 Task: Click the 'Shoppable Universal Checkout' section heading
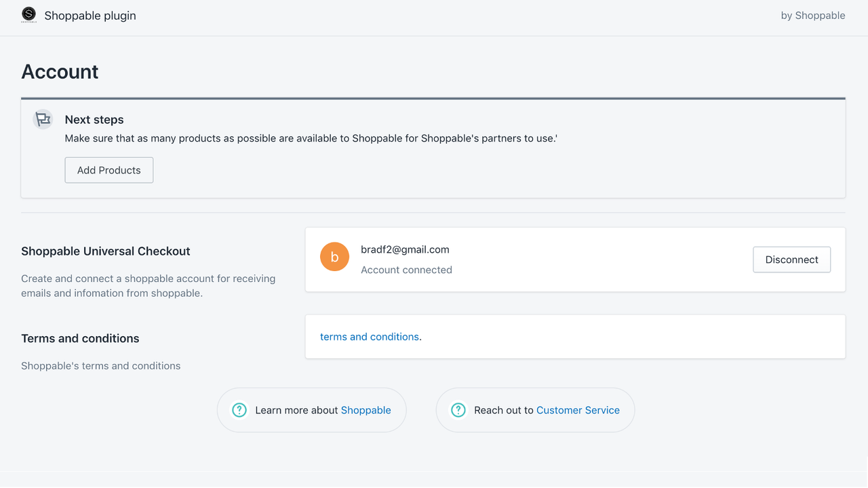(x=105, y=251)
